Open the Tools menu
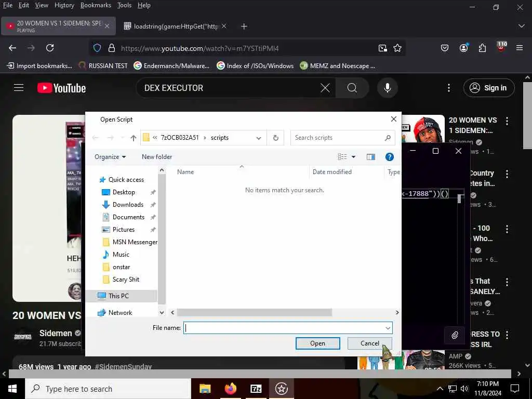 click(124, 5)
